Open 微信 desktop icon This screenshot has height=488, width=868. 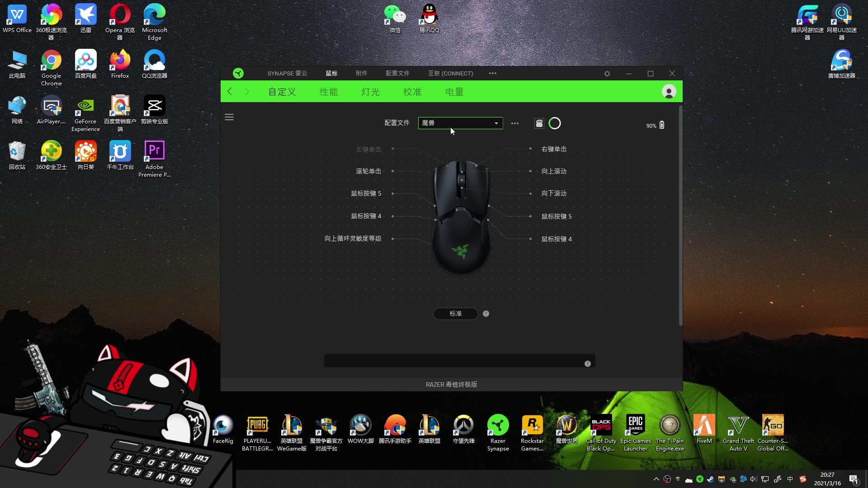pos(395,19)
